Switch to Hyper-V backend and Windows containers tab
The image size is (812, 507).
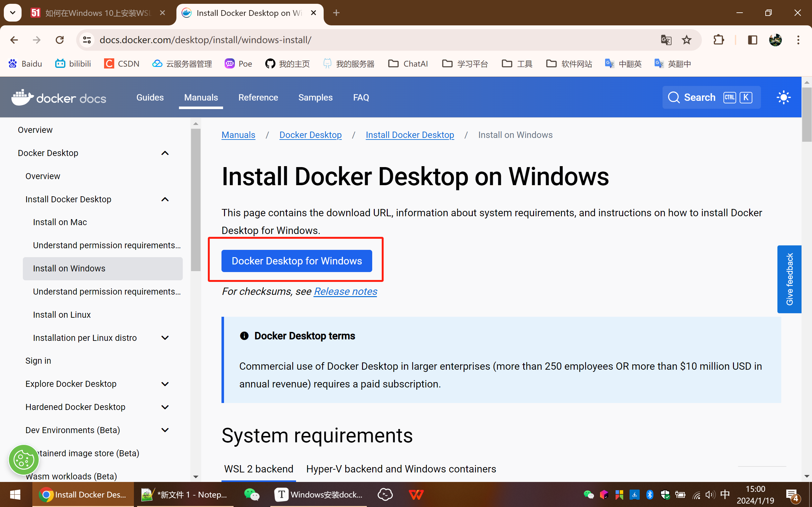tap(401, 468)
